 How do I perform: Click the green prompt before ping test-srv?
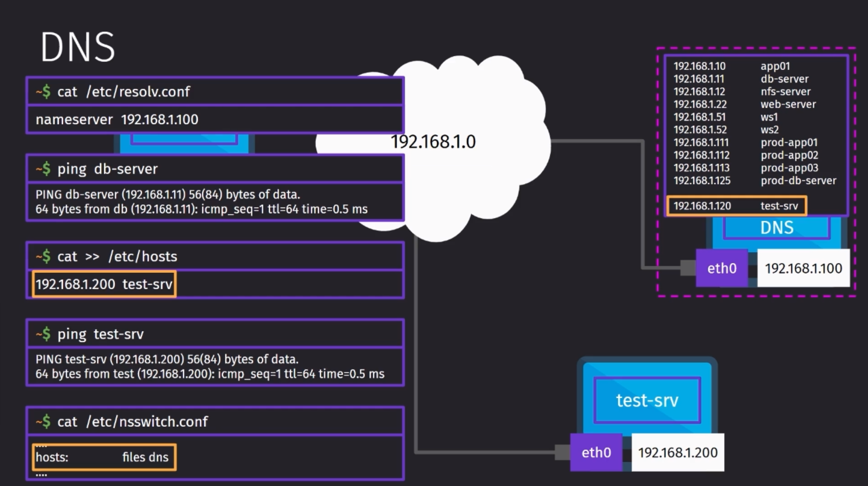tap(43, 334)
